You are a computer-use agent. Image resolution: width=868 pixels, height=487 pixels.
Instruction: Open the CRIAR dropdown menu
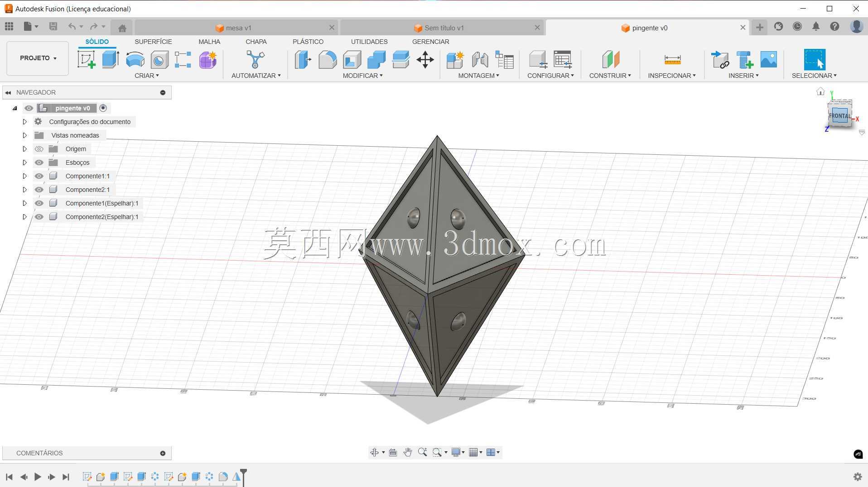point(146,76)
